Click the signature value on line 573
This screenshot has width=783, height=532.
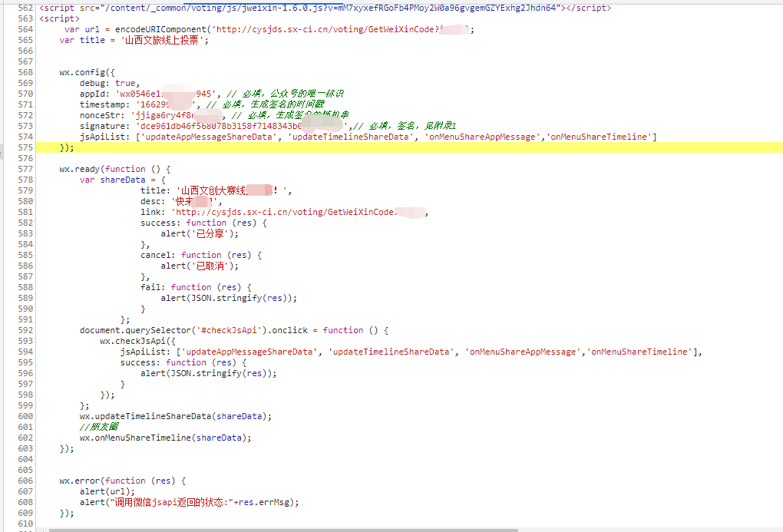[x=244, y=126]
